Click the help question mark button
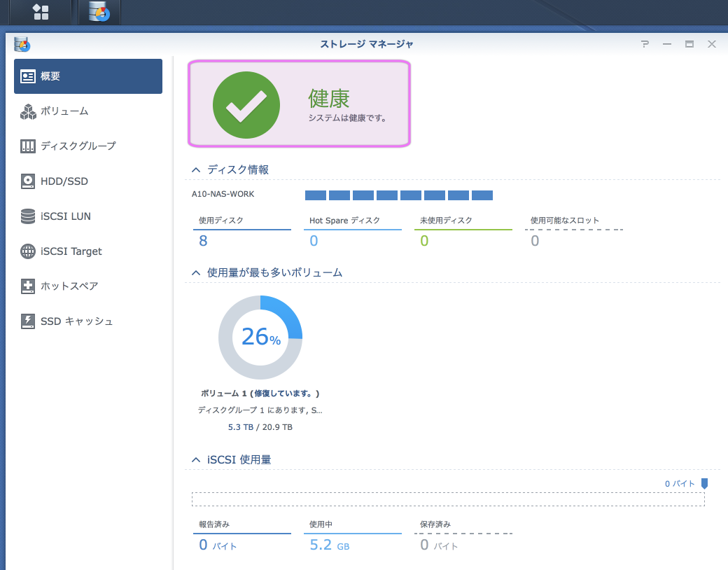 point(645,44)
